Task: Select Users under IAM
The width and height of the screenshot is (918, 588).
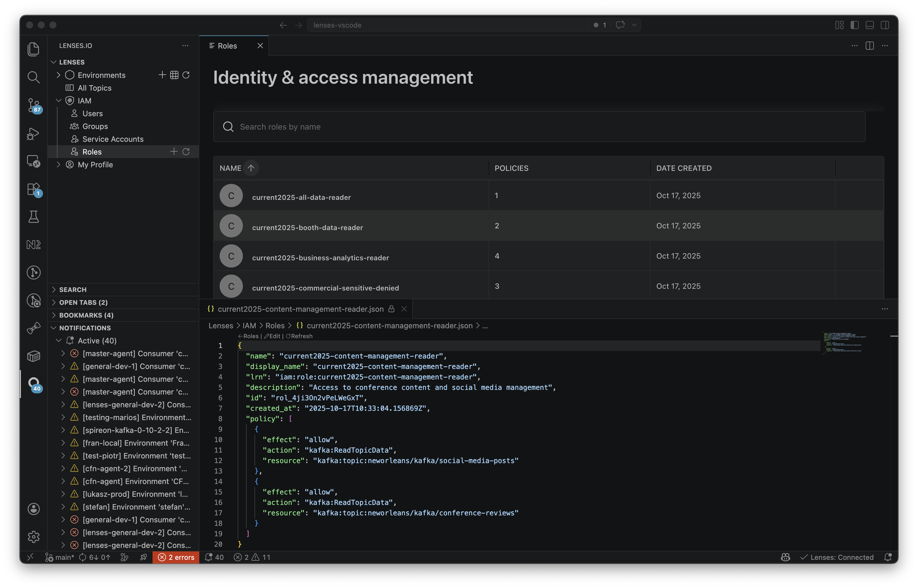Action: click(92, 113)
